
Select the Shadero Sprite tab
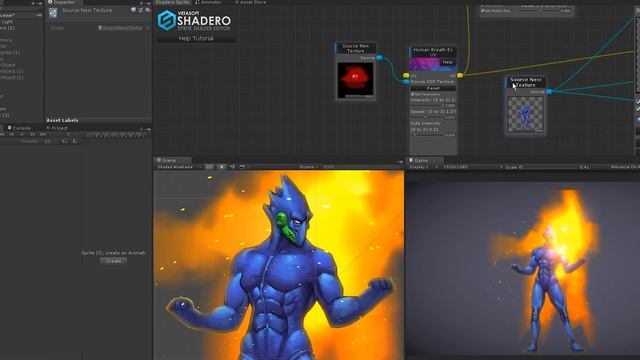coord(172,2)
